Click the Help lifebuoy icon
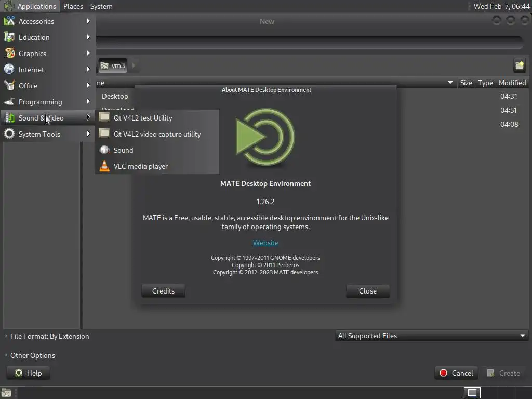 coord(19,373)
